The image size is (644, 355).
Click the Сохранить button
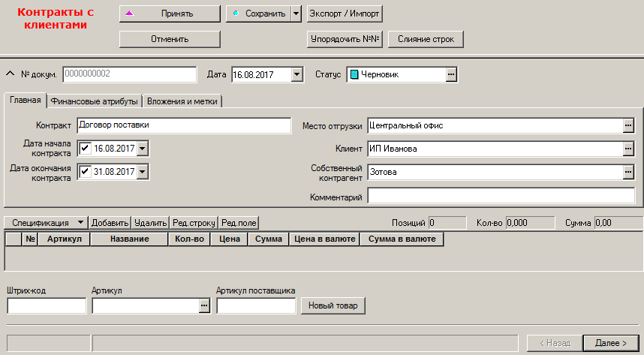pyautogui.click(x=258, y=14)
